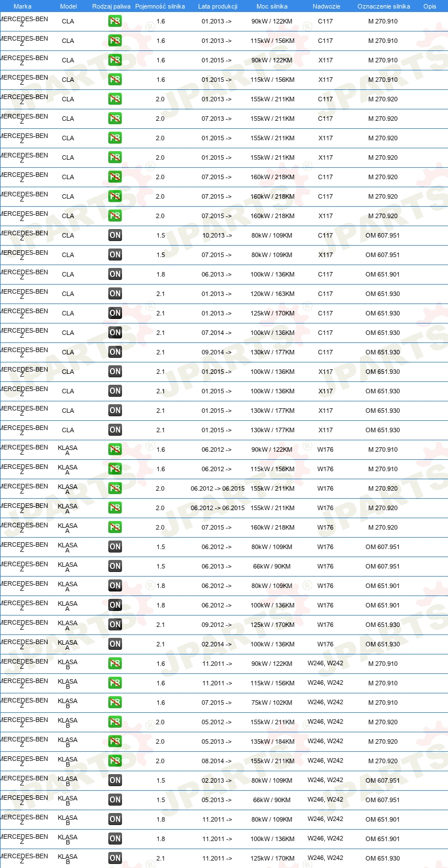The height and width of the screenshot is (868, 448).
Task: Click the Rodzaj paliwa column header
Action: click(111, 6)
